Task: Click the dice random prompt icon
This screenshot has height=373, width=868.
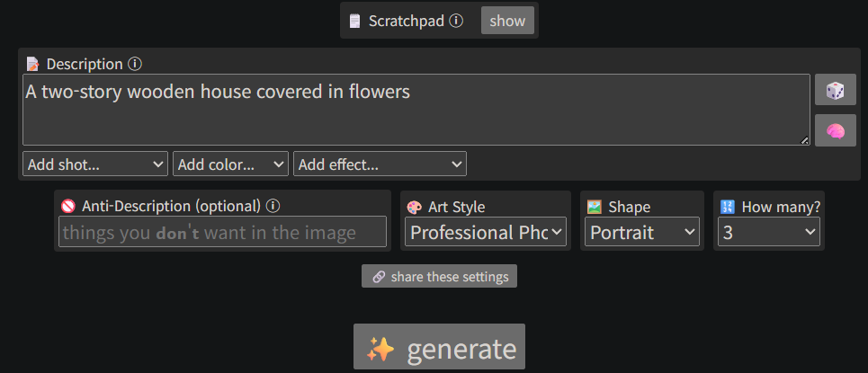Action: point(836,90)
